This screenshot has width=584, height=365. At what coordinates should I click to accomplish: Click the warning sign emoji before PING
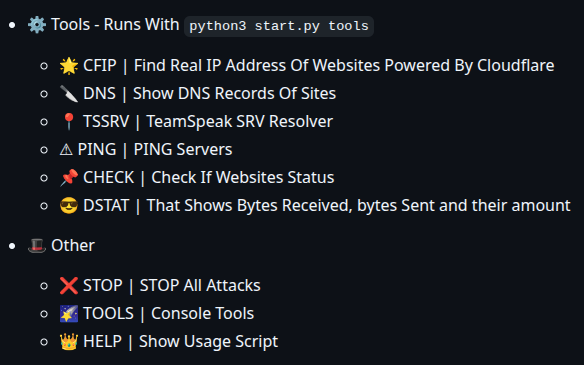click(66, 150)
